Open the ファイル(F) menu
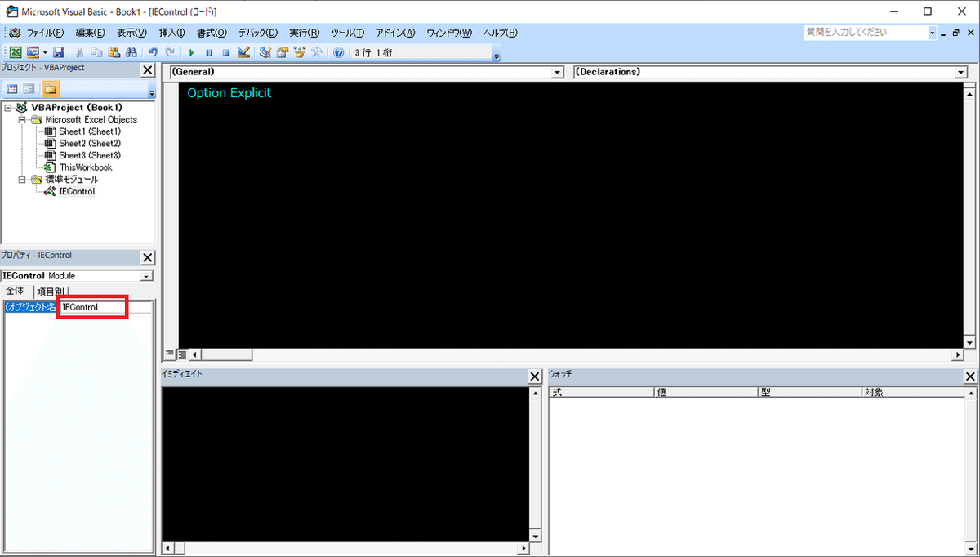The width and height of the screenshot is (980, 557). tap(45, 33)
